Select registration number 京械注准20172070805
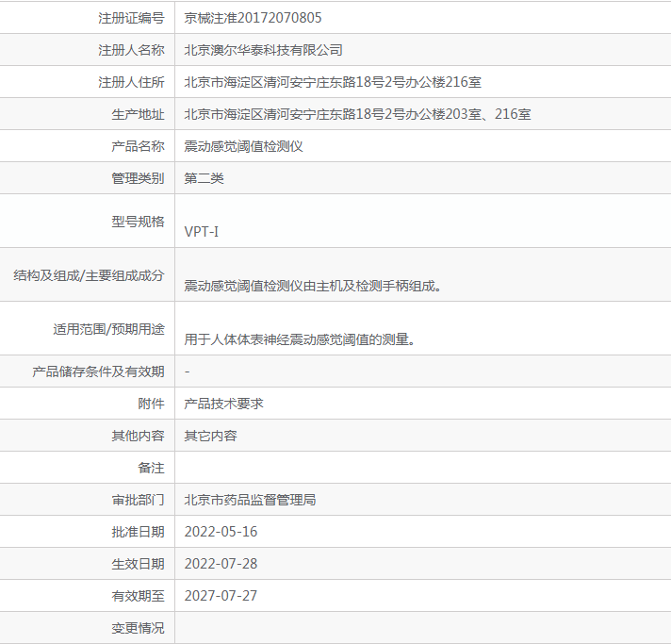Viewport: 671px width, 644px height. (x=253, y=18)
